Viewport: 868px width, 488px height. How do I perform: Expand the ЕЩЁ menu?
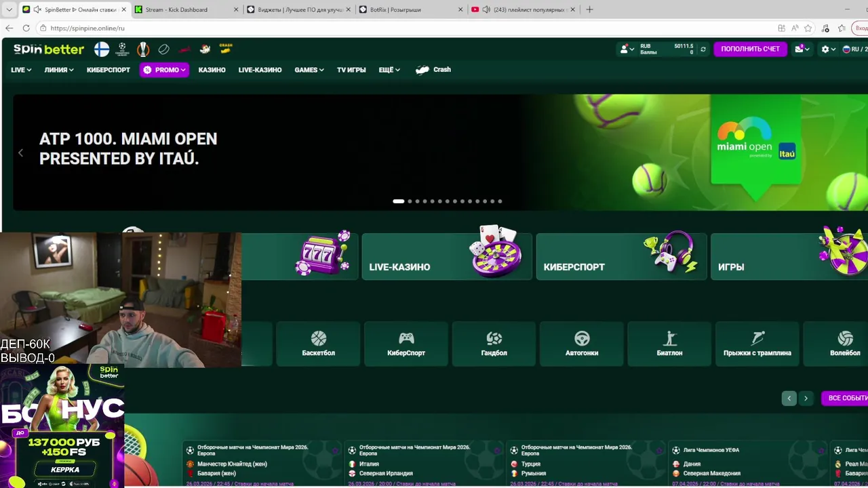tap(389, 70)
